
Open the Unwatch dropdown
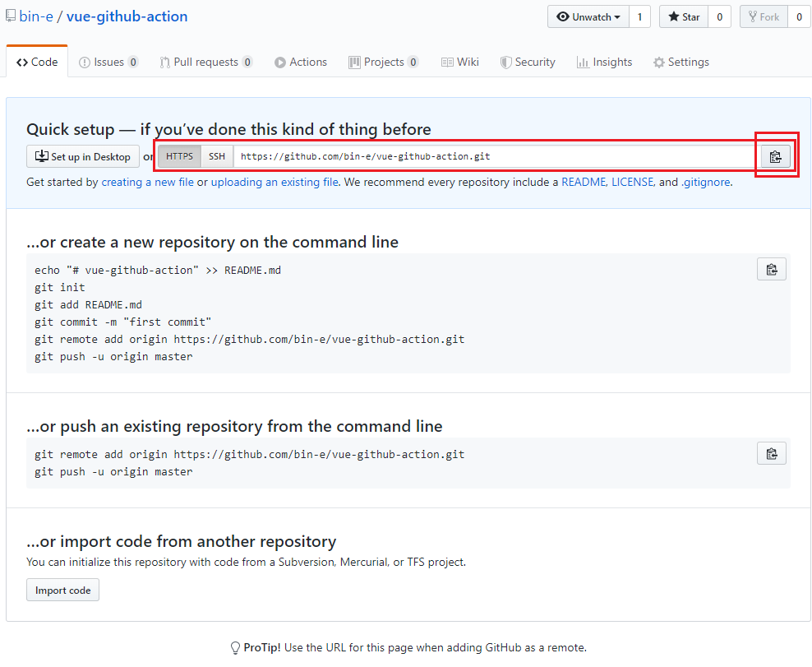click(588, 16)
